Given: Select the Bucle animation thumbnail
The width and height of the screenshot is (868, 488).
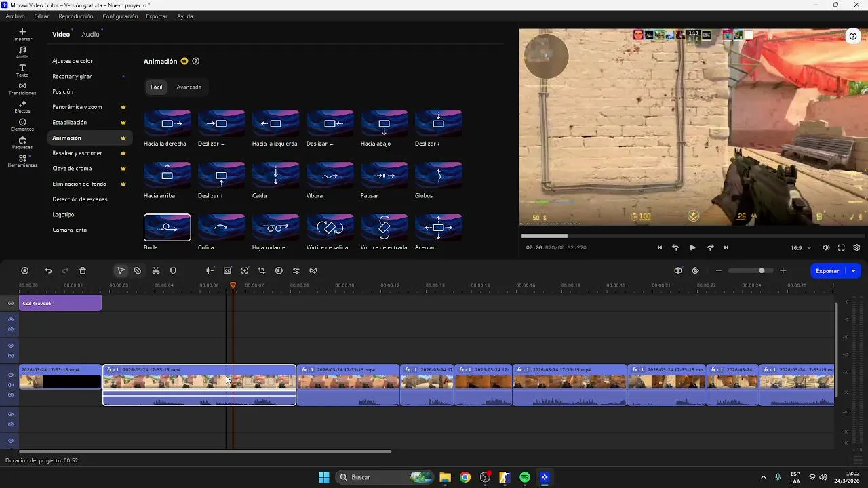Looking at the screenshot, I should (167, 228).
